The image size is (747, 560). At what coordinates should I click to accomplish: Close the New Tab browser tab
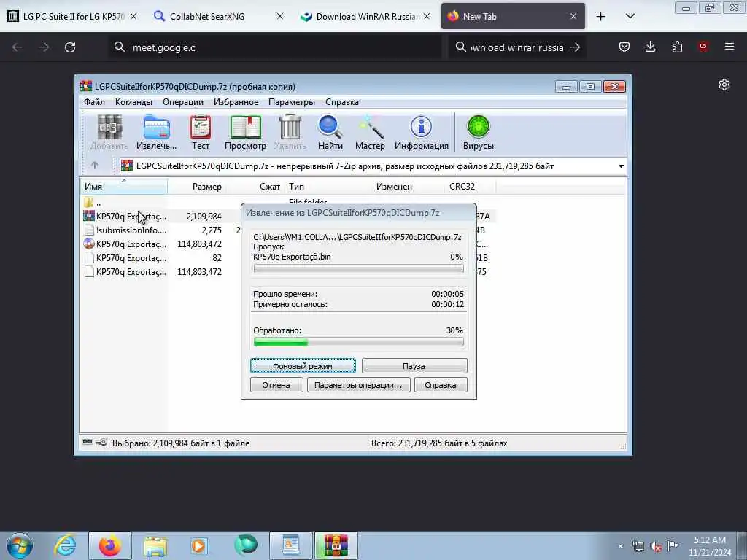pyautogui.click(x=573, y=16)
